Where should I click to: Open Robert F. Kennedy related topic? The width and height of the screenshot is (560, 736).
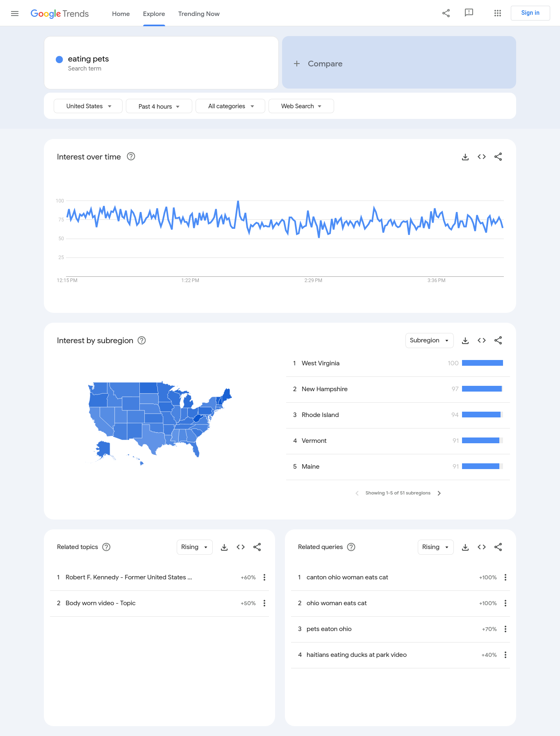point(129,577)
